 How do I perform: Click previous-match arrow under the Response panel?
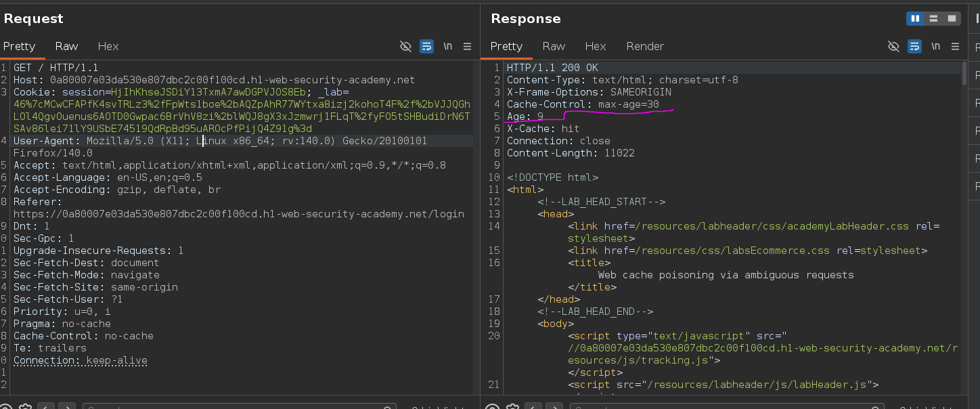coord(534,407)
